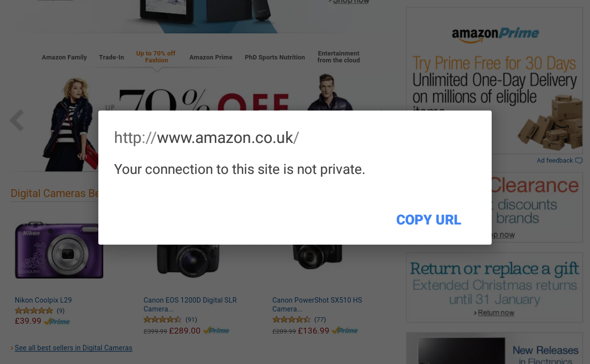Open the Ad feedback speech bubble icon
The image size is (590, 364).
tap(579, 161)
